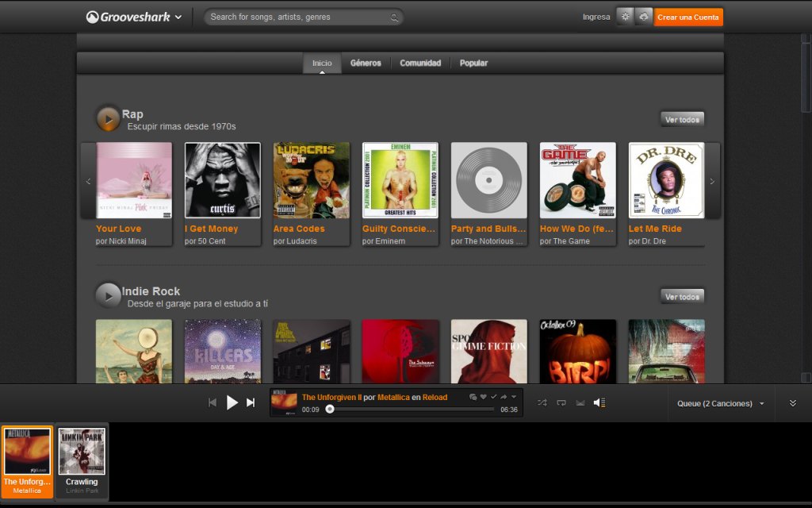Screen dimensions: 812x508
Task: Open the 50 Cent Curtis album cover
Action: click(223, 180)
